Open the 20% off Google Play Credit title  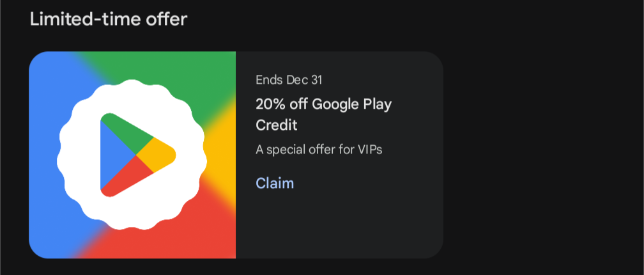pyautogui.click(x=324, y=114)
